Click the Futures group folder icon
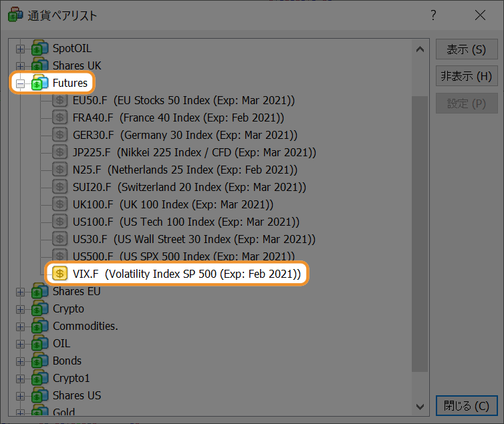The image size is (504, 424). pos(40,83)
